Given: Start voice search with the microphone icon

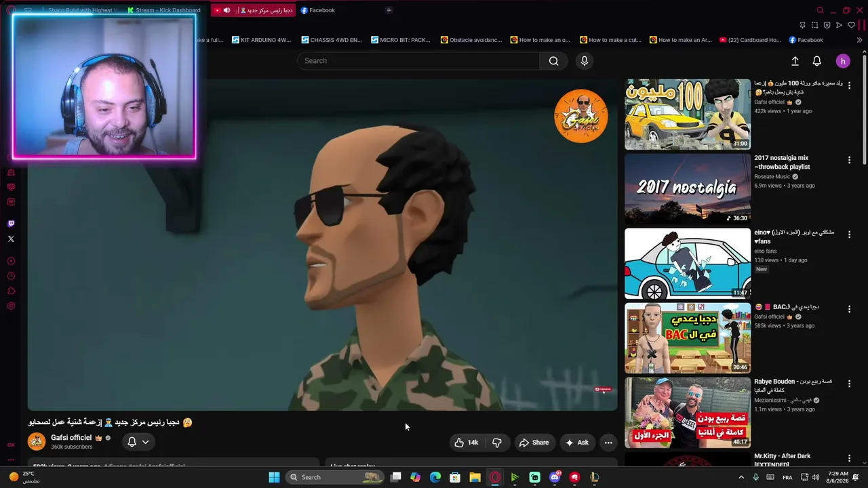Looking at the screenshot, I should pyautogui.click(x=584, y=61).
